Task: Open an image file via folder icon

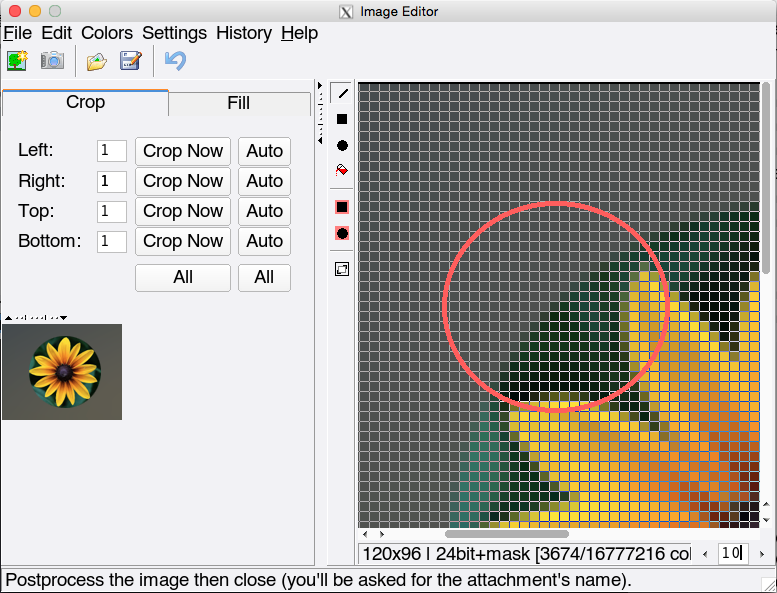Action: 96,61
